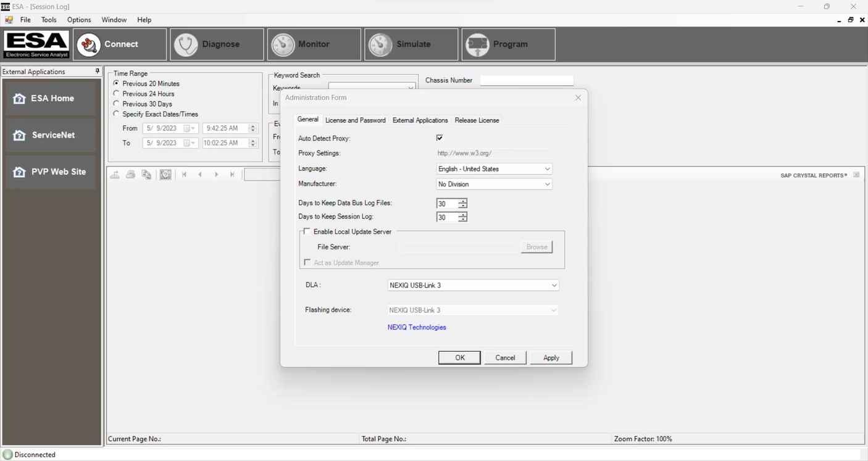
Task: Open the Tools menu
Action: [48, 19]
